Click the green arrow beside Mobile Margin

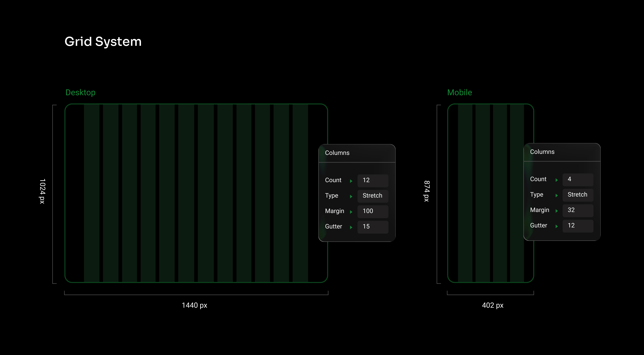point(556,211)
